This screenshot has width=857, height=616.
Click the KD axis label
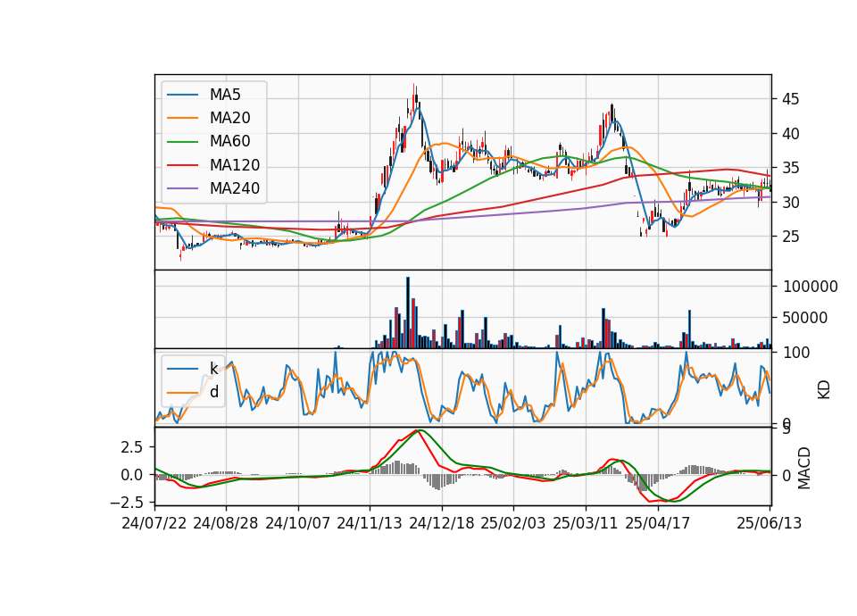(x=824, y=390)
